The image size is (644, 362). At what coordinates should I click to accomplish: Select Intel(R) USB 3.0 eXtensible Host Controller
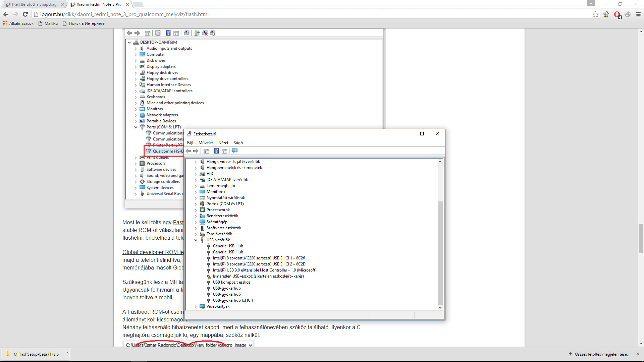[x=265, y=270]
